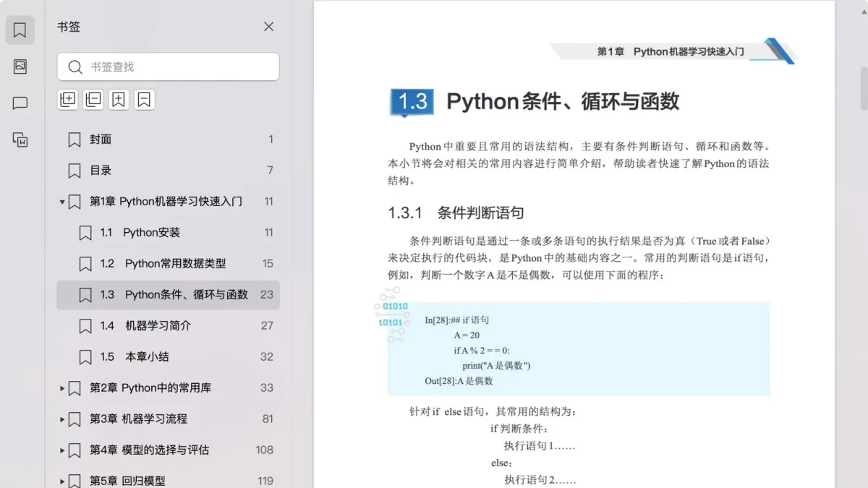The height and width of the screenshot is (488, 868).
Task: Open bookmark 1.4 机器学习简介
Action: pos(168,326)
